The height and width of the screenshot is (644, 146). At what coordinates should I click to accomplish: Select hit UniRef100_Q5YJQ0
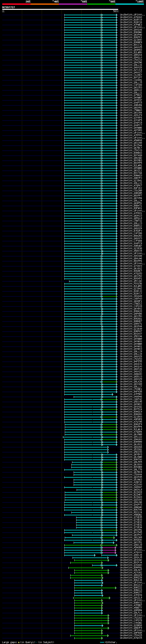click(x=131, y=281)
